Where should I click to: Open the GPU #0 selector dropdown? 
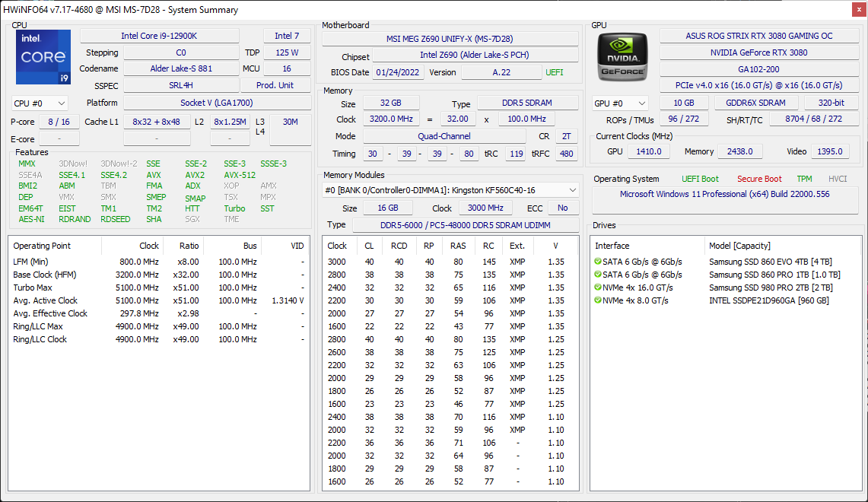(x=620, y=103)
